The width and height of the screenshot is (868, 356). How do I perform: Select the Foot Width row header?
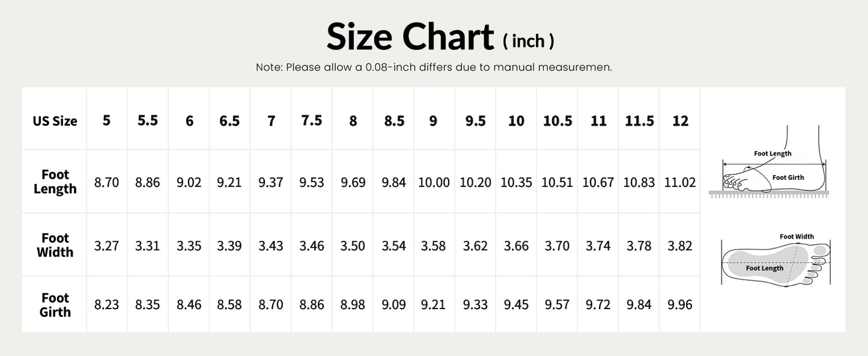click(55, 245)
